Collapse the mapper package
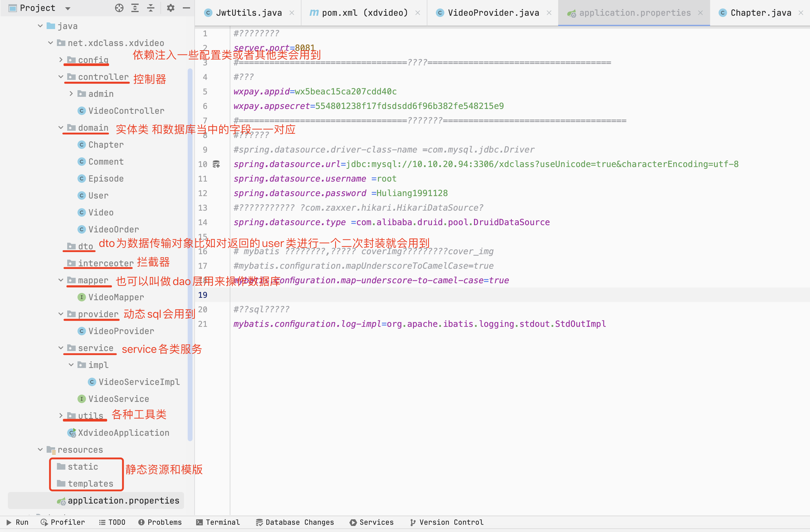The width and height of the screenshot is (810, 532). [61, 280]
